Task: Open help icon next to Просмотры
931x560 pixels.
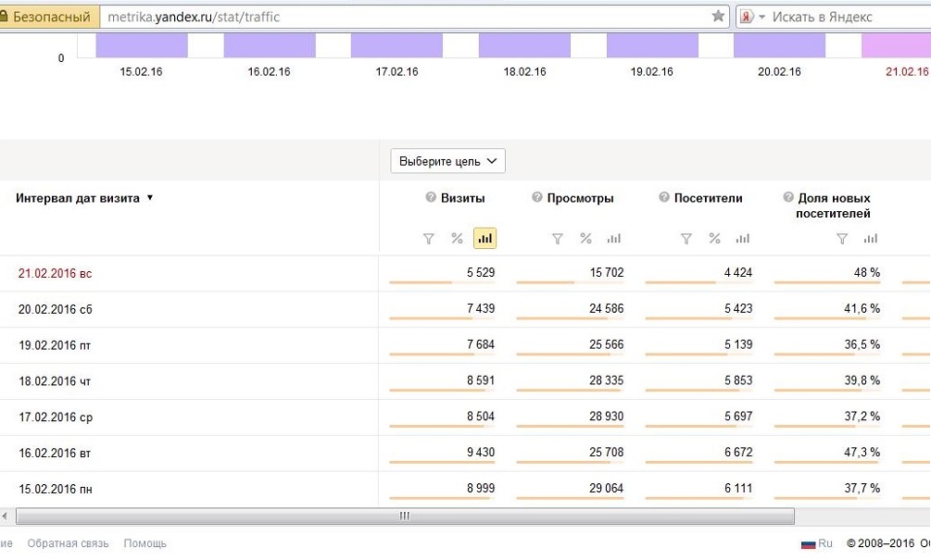Action: click(x=536, y=197)
